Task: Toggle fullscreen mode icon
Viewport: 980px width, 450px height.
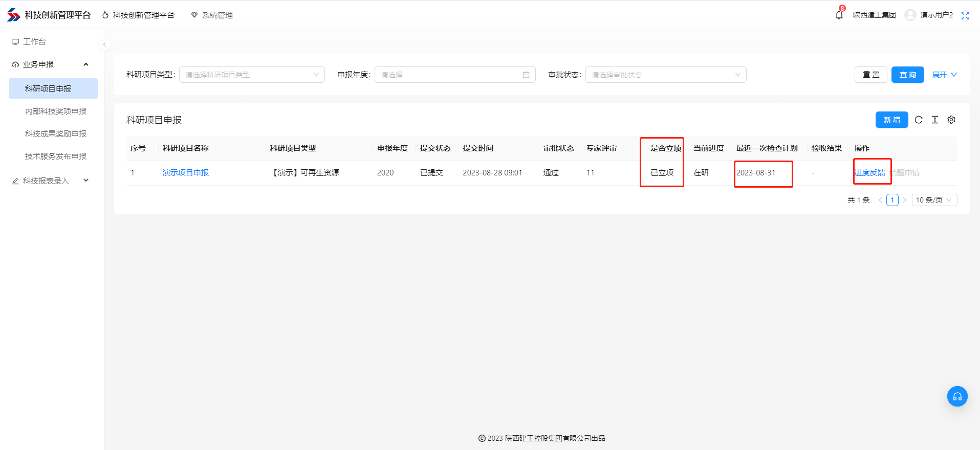Action: [965, 15]
